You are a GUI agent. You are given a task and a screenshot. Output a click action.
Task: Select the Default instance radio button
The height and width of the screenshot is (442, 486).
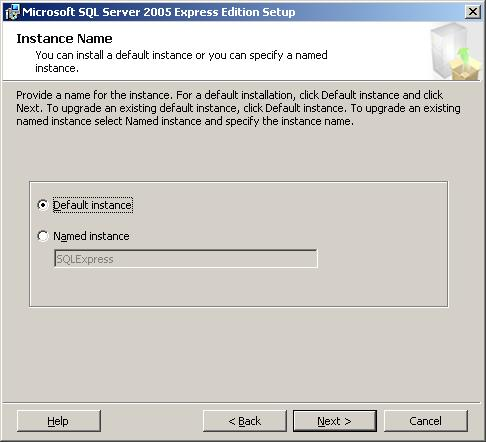tap(43, 205)
